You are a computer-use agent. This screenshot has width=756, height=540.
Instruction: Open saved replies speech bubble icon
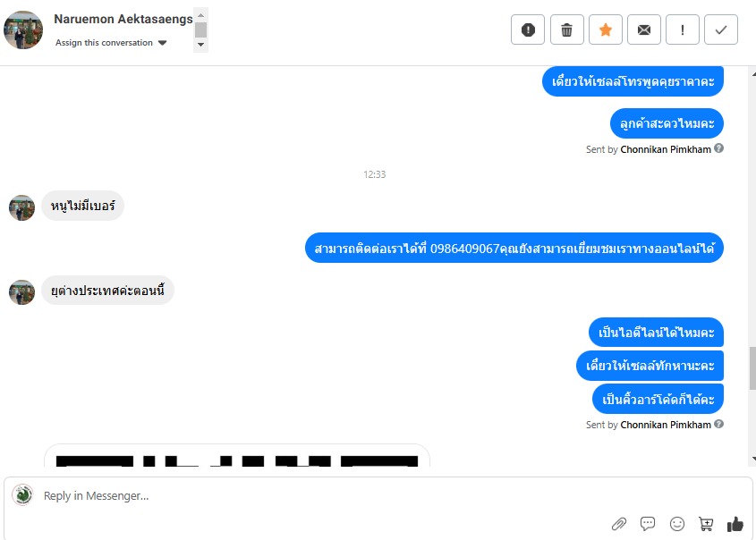tap(648, 524)
